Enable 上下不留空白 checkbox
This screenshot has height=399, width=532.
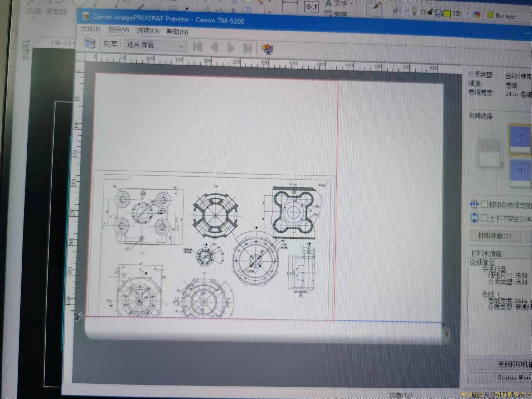coord(484,218)
